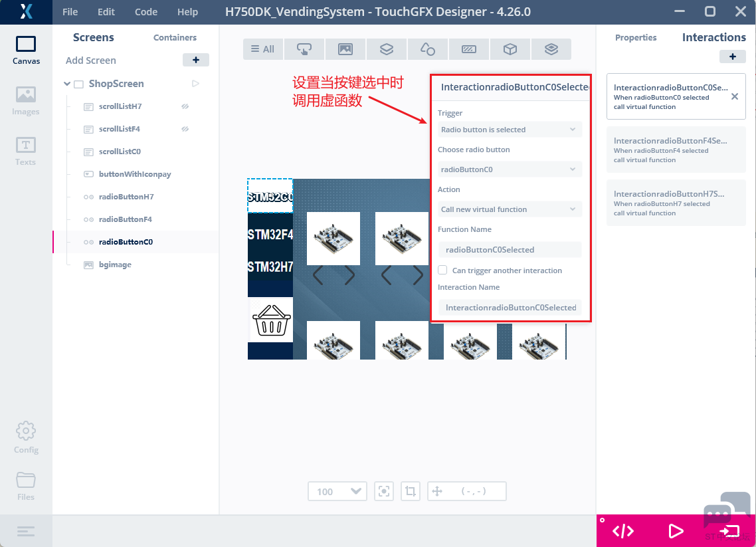
Task: Click the Run Target icon
Action: coord(729,531)
